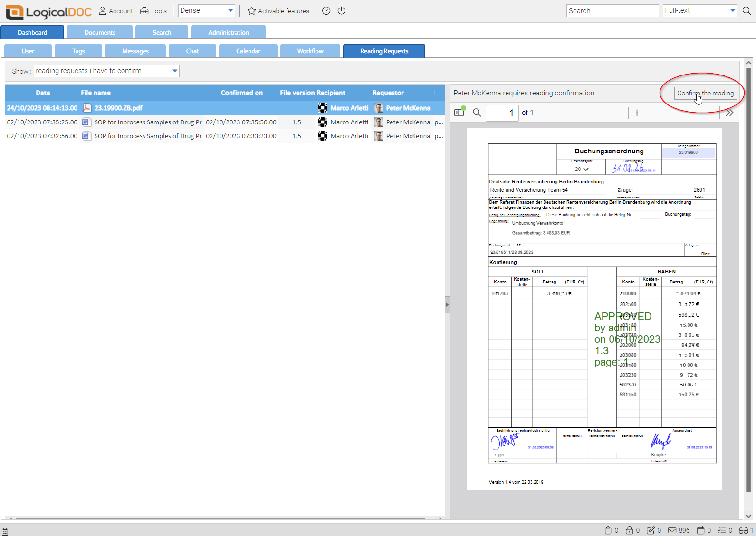Click the PDF page number field
756x537 pixels.
[x=502, y=113]
